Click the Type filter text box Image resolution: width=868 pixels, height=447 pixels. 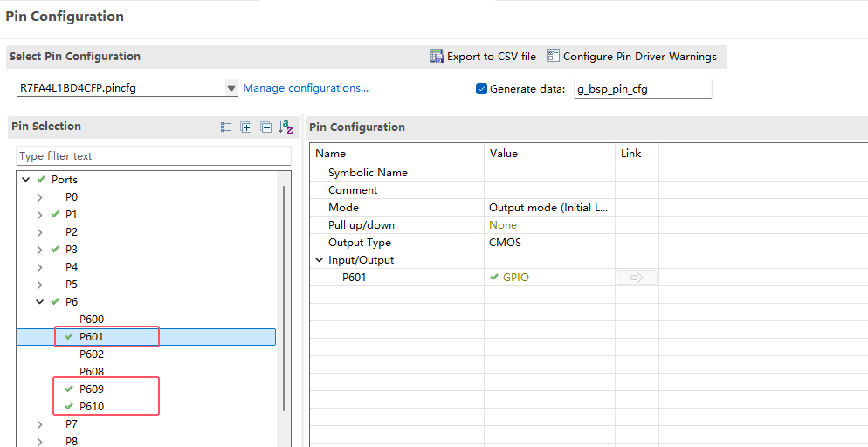[154, 156]
